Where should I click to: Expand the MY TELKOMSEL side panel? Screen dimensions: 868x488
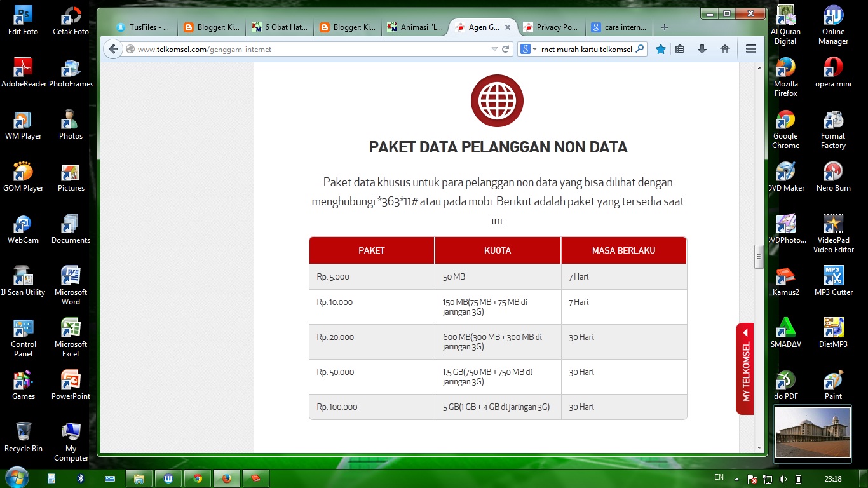point(745,369)
